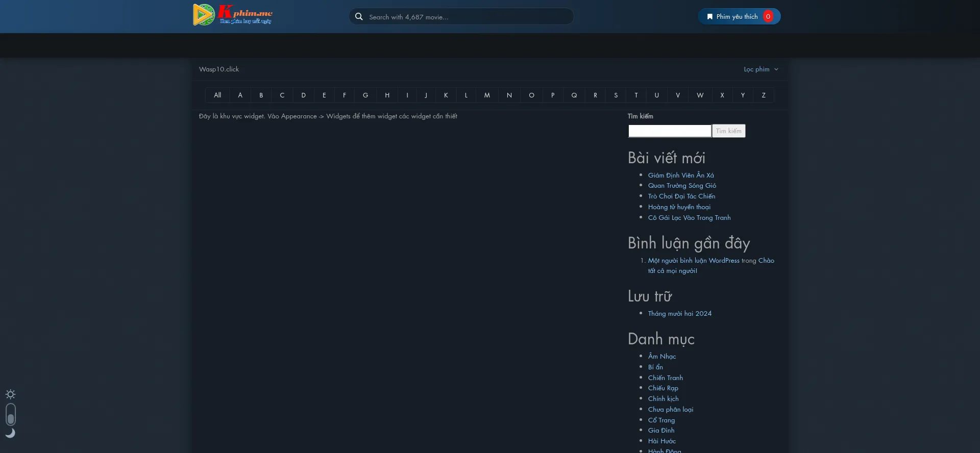Open the Chưa phân loại category
The width and height of the screenshot is (980, 453).
(671, 410)
